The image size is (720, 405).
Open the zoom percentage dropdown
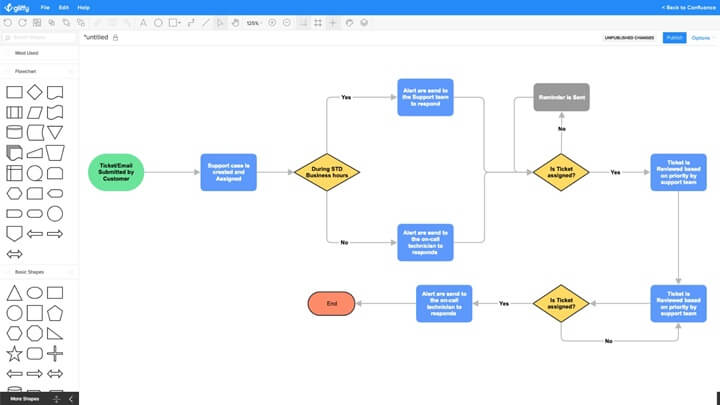[x=254, y=23]
